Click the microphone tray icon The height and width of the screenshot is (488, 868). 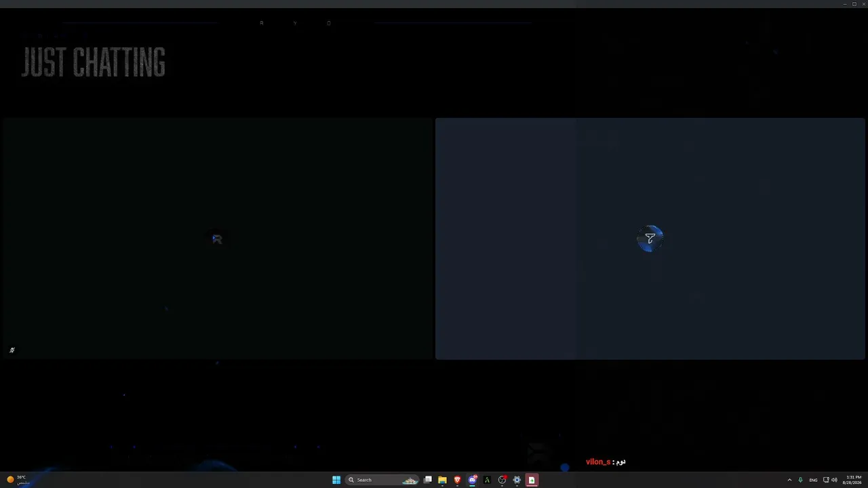(801, 480)
